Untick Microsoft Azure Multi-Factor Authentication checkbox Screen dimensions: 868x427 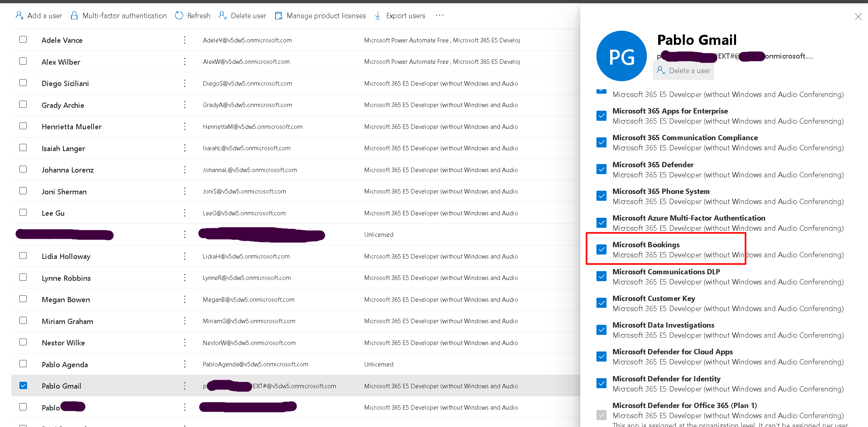pyautogui.click(x=601, y=223)
